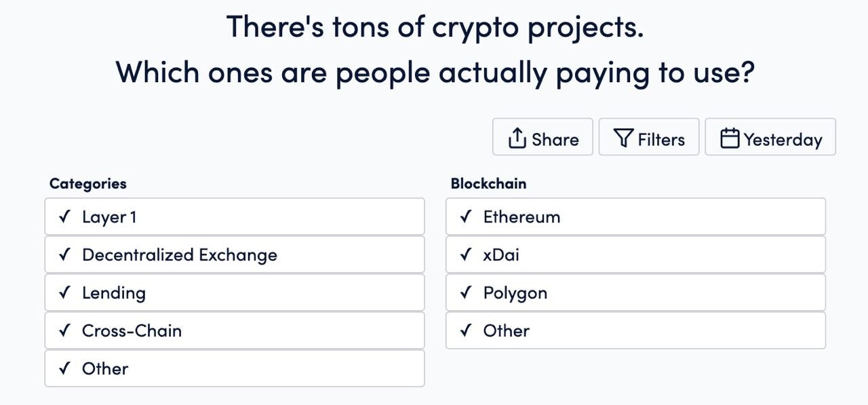Click the checkmark beside Lending
Viewport: 868px width, 405px height.
(x=64, y=292)
